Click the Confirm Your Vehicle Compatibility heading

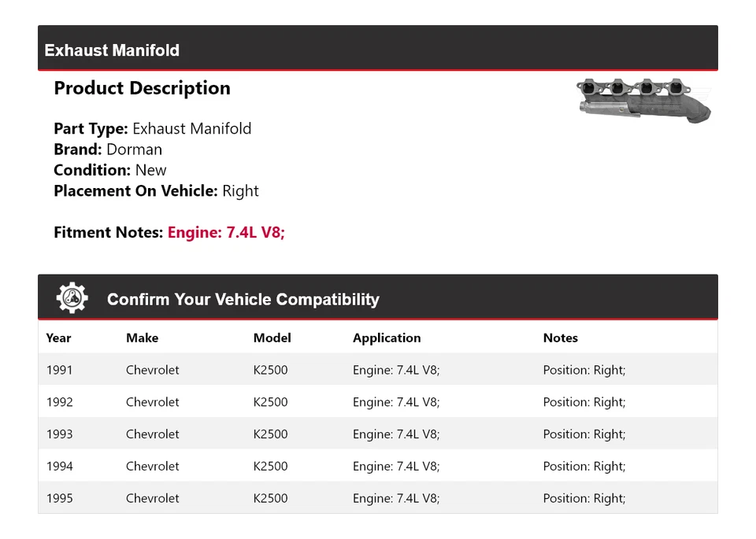[243, 300]
